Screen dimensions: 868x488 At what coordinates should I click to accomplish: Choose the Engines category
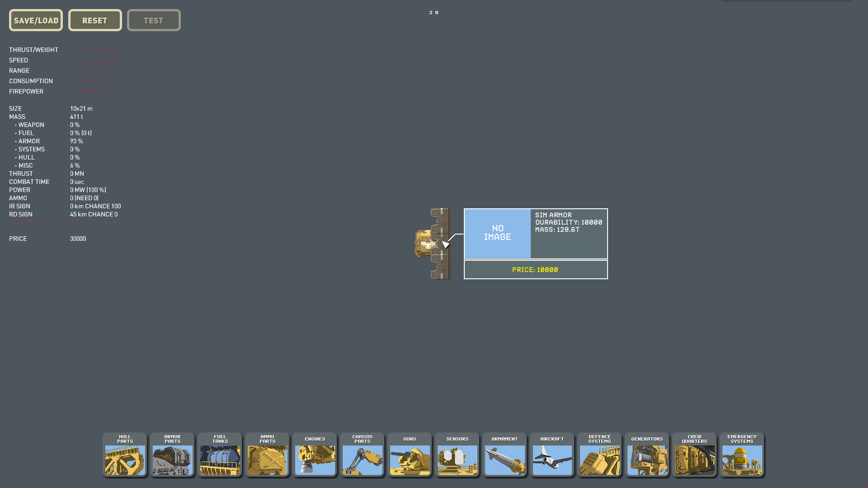pyautogui.click(x=315, y=455)
